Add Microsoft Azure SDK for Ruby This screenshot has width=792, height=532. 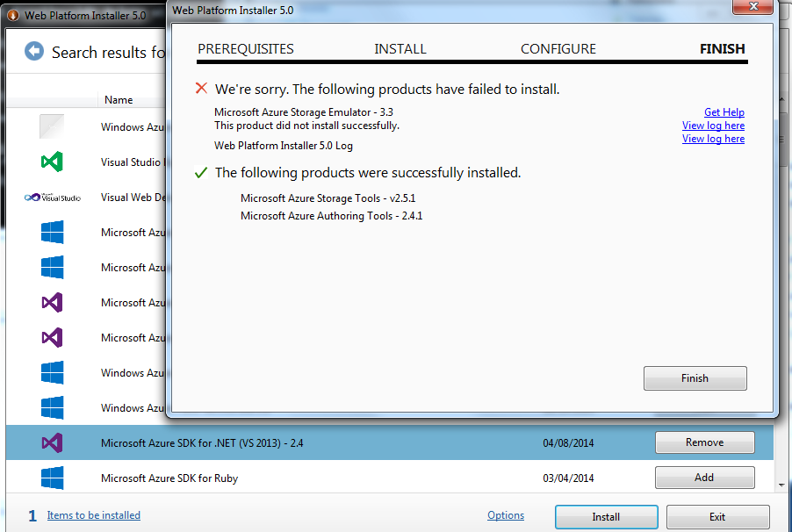704,477
